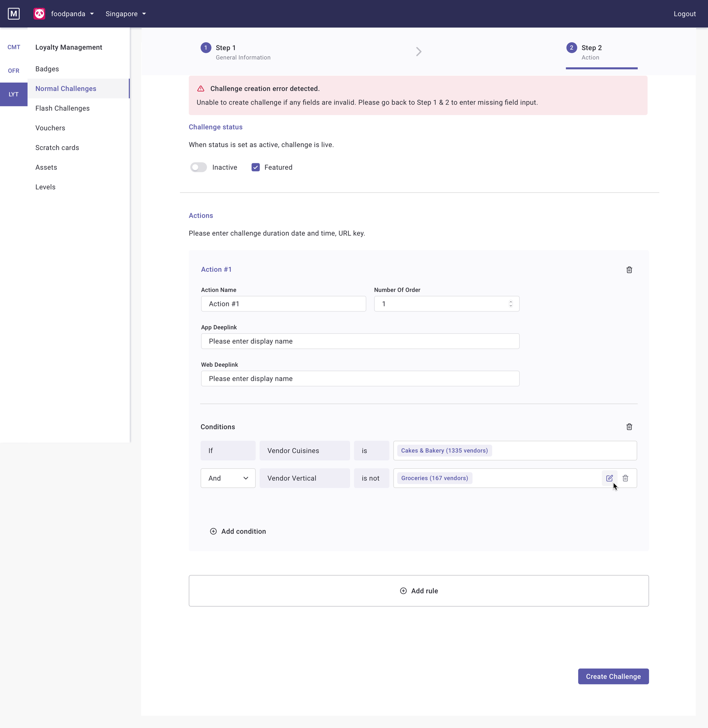
Task: Open the foodpanda brand dropdown
Action: pyautogui.click(x=72, y=14)
